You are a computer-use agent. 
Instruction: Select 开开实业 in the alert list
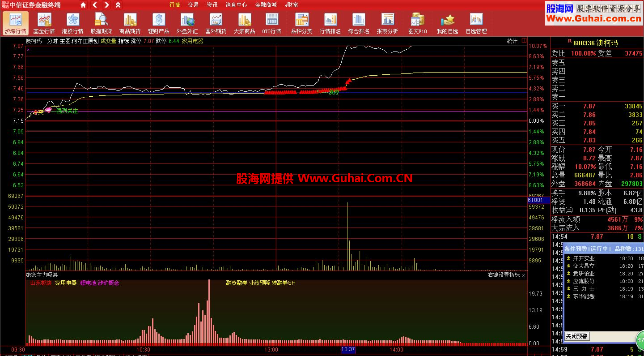point(584,258)
